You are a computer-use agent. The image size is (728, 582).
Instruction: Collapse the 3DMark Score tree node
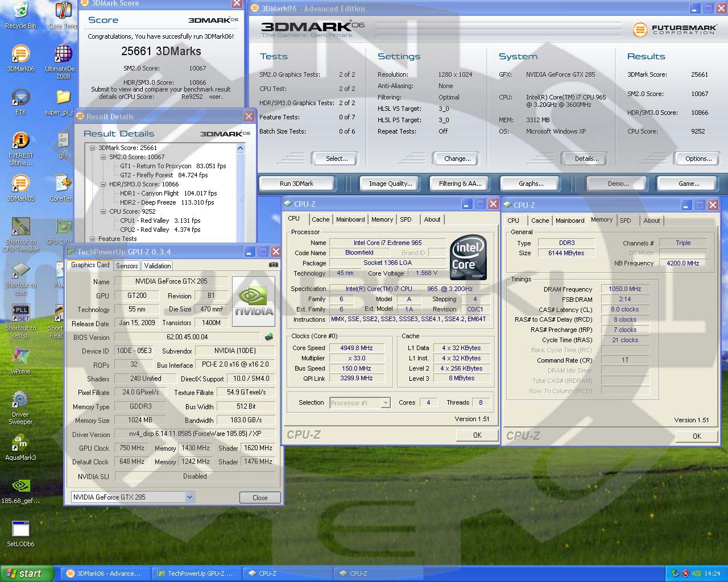[x=93, y=148]
